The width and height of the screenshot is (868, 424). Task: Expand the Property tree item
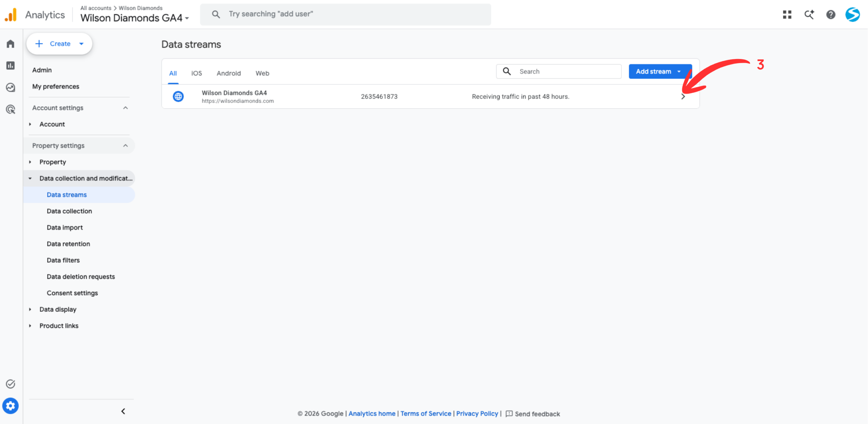tap(30, 162)
